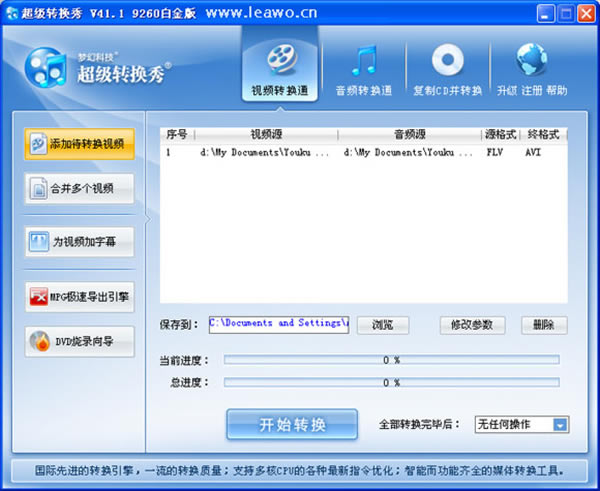Switch to 视频转换通 tab label
The image size is (600, 491).
[280, 91]
